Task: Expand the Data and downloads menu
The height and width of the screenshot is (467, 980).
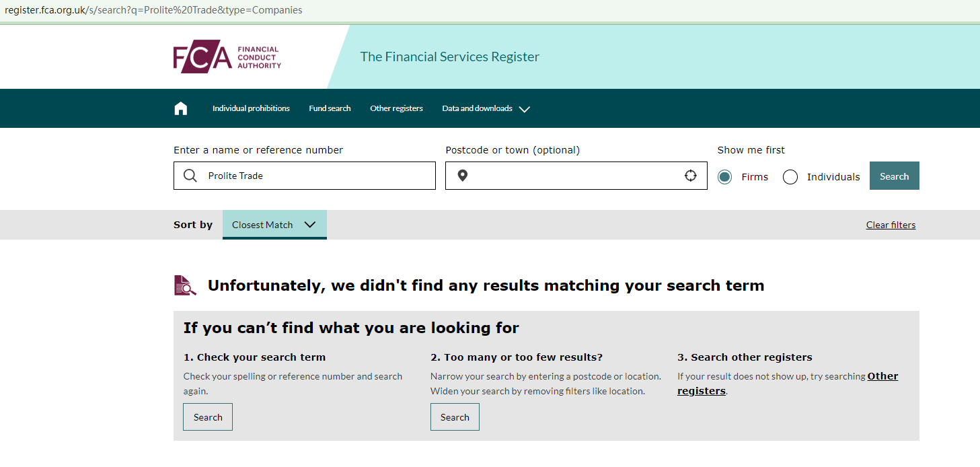Action: point(486,108)
